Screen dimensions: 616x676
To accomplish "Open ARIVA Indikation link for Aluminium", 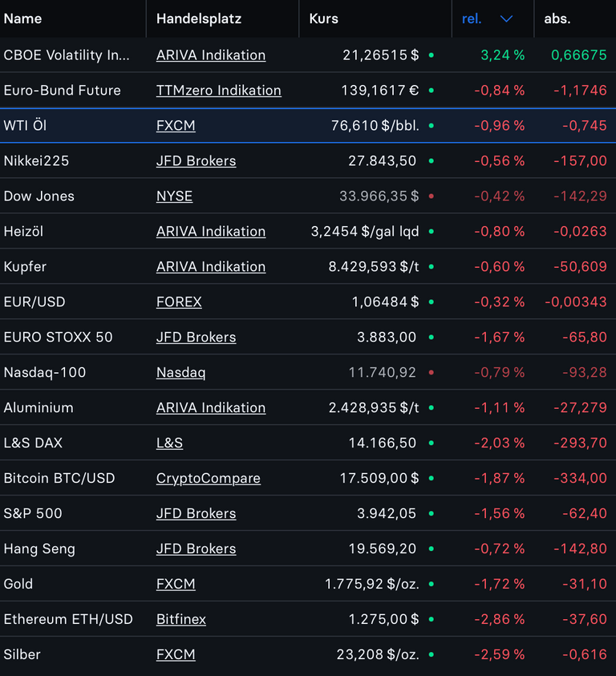I will click(x=211, y=408).
